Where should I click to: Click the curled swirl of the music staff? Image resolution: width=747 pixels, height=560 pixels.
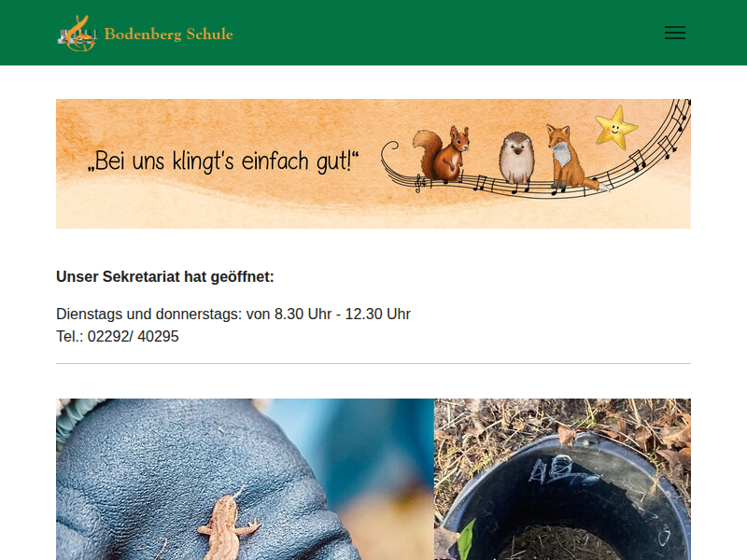[x=390, y=151]
